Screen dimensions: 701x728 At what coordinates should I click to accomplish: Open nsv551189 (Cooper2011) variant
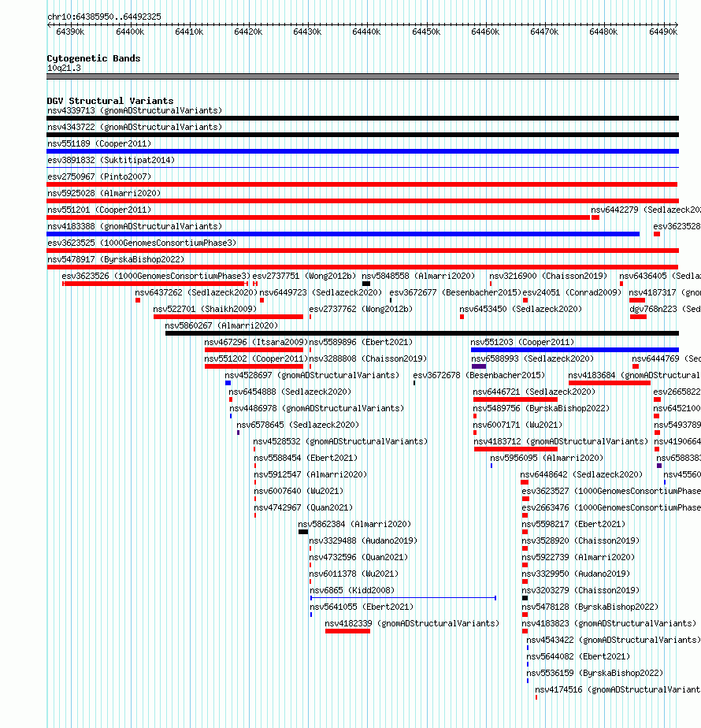click(99, 144)
